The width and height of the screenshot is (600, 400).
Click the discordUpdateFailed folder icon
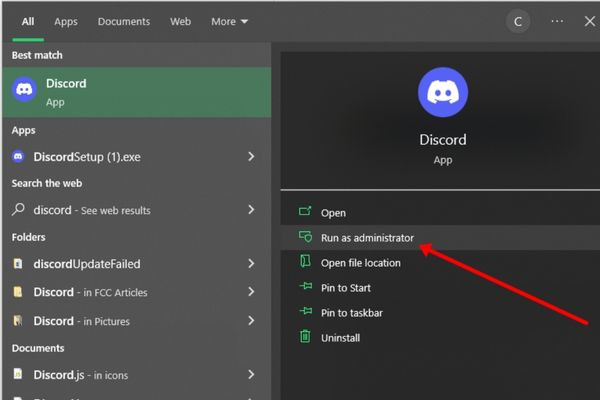(x=18, y=263)
